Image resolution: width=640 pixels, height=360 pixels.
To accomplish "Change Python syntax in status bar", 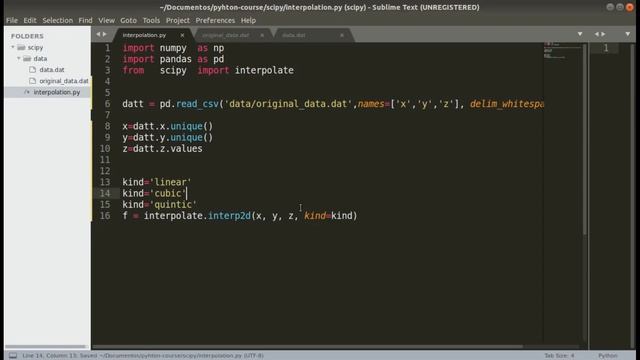I will (x=607, y=356).
